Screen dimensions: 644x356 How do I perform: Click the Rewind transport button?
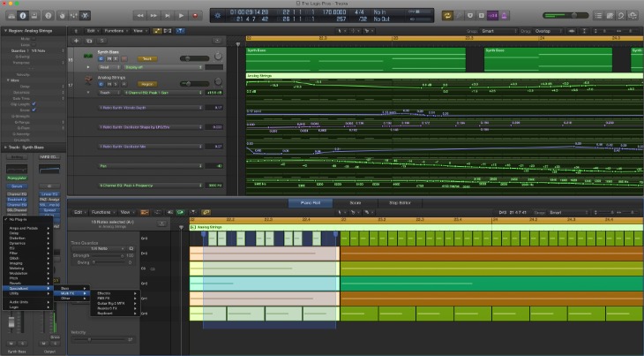141,15
